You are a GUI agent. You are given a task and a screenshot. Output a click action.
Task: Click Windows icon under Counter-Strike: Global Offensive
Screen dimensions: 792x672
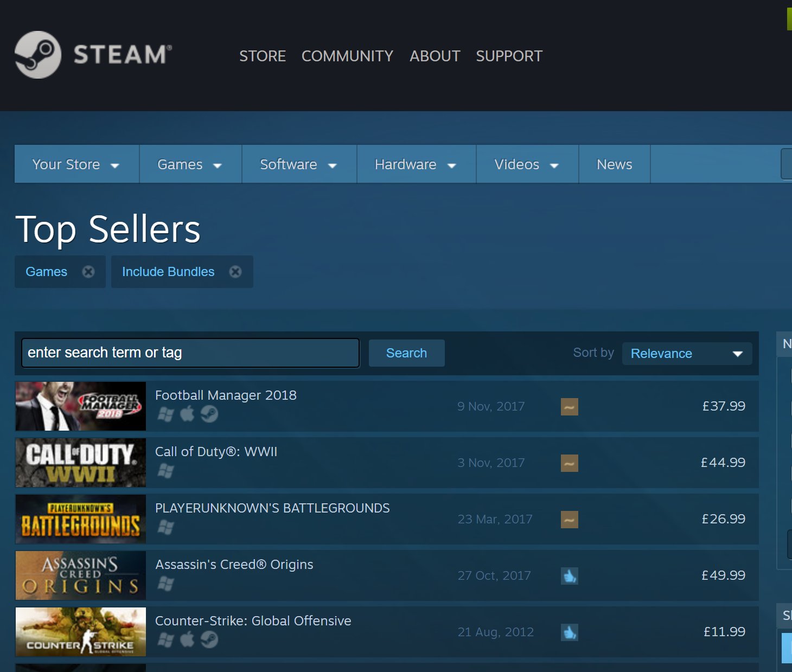(x=165, y=640)
